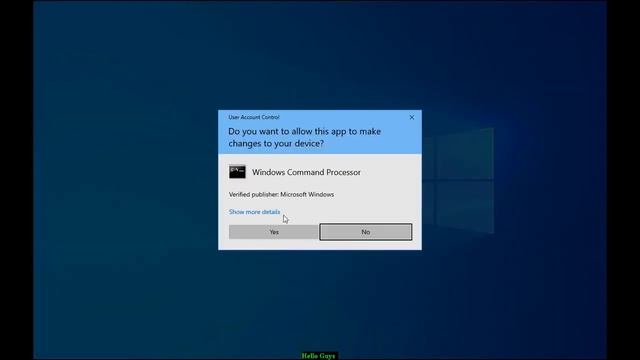
Task: Click No to deny changes
Action: tap(366, 232)
